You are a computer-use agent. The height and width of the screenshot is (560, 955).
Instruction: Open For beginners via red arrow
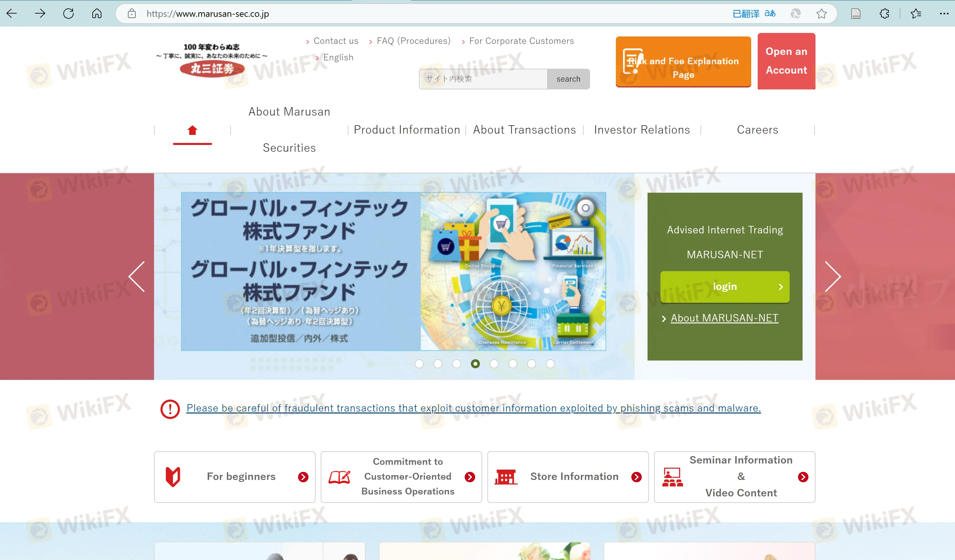tap(303, 477)
